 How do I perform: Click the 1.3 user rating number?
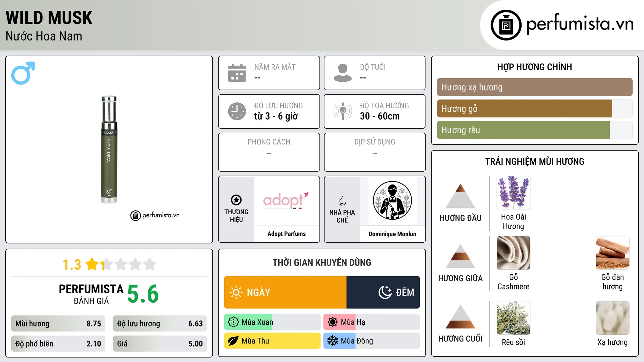(72, 265)
